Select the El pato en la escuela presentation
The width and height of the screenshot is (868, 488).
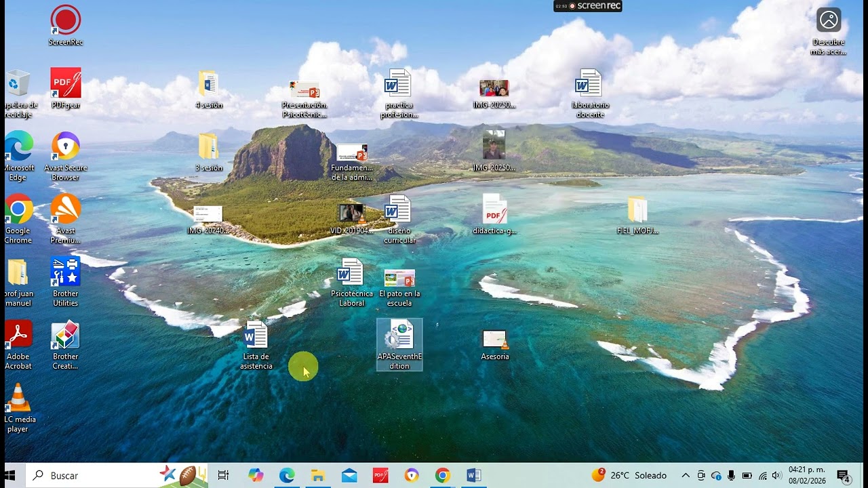point(399,287)
